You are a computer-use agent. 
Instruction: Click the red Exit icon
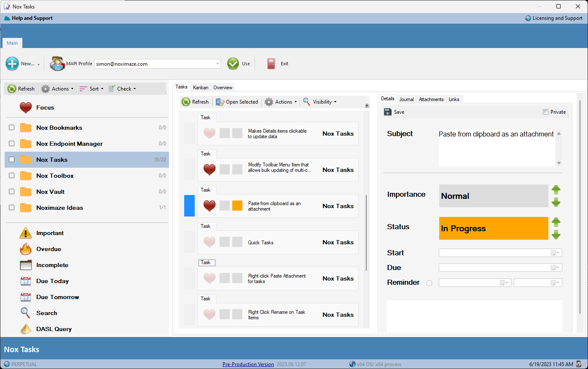click(x=271, y=64)
